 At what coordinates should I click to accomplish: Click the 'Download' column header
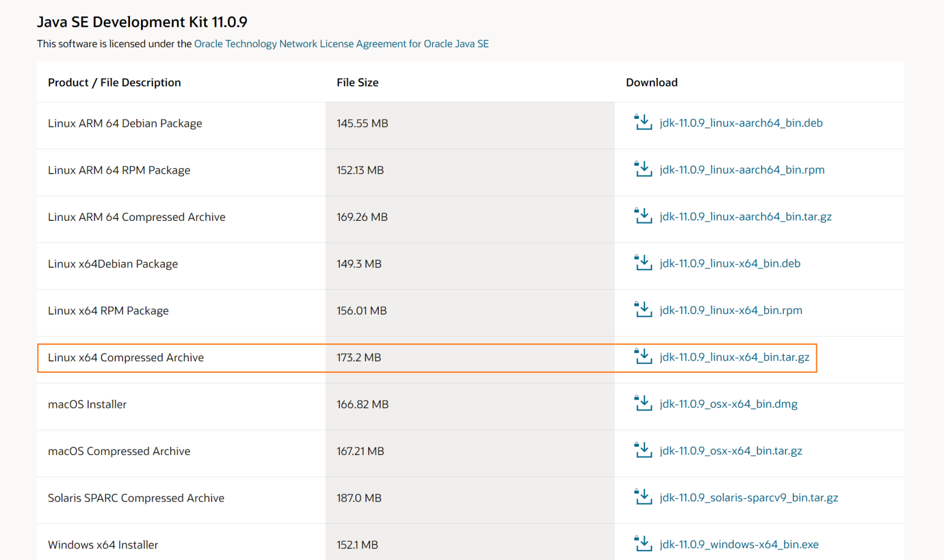(x=651, y=83)
